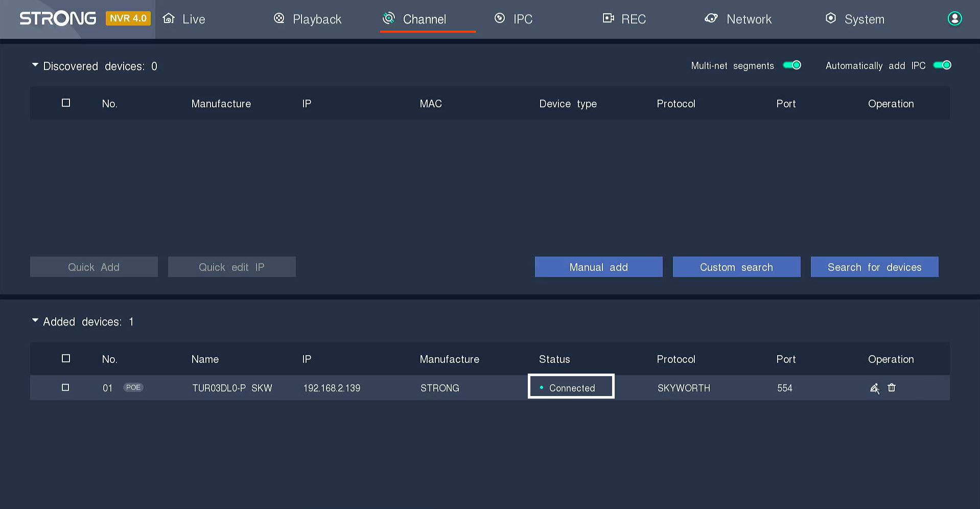Click the REC recorder icon
980x509 pixels.
[x=608, y=18]
